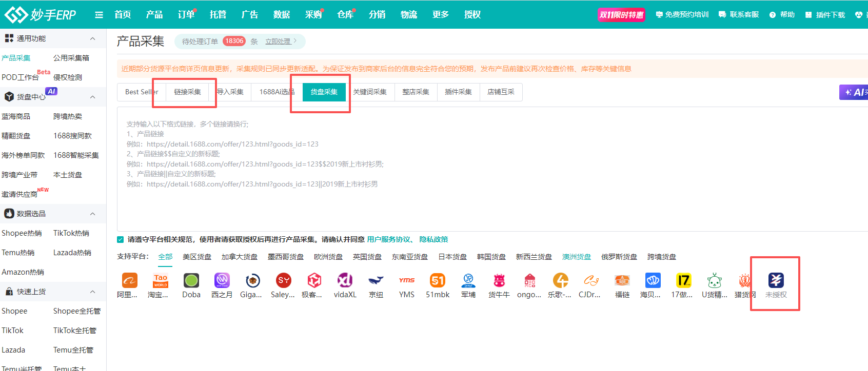Collapse the 数据选品 sidebar section

click(92, 214)
